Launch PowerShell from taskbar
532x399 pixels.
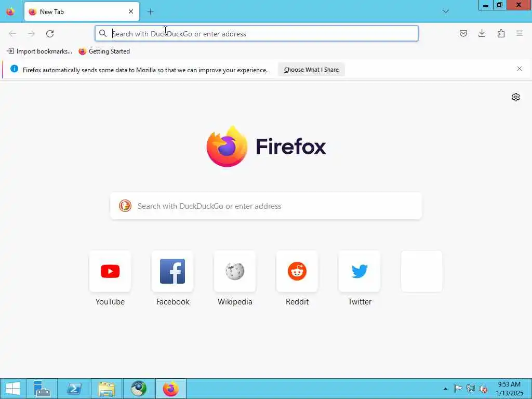point(74,389)
